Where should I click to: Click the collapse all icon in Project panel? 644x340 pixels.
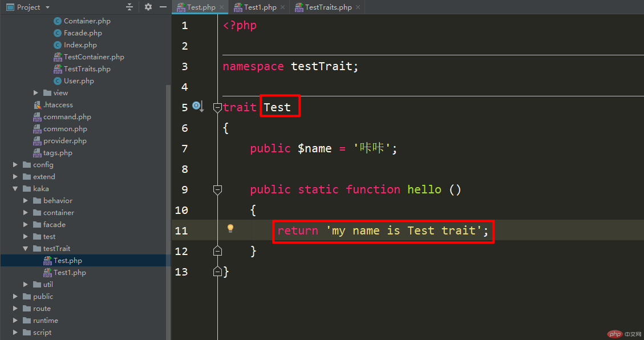click(129, 7)
